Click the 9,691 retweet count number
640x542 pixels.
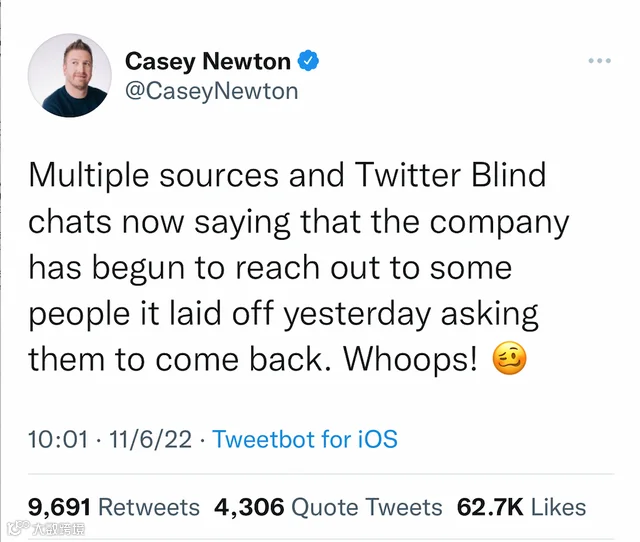coord(59,507)
